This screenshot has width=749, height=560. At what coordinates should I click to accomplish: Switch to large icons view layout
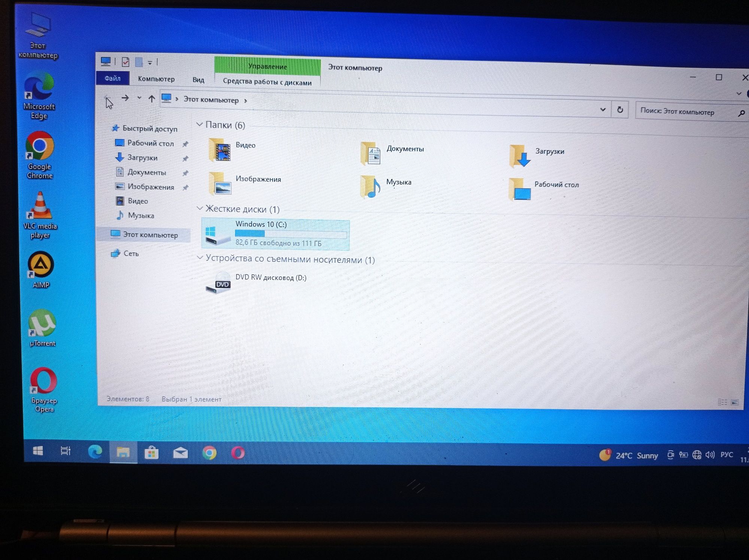point(735,402)
